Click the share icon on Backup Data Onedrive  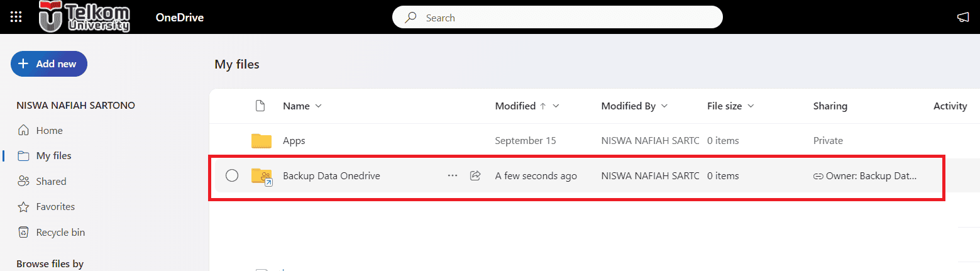point(475,176)
